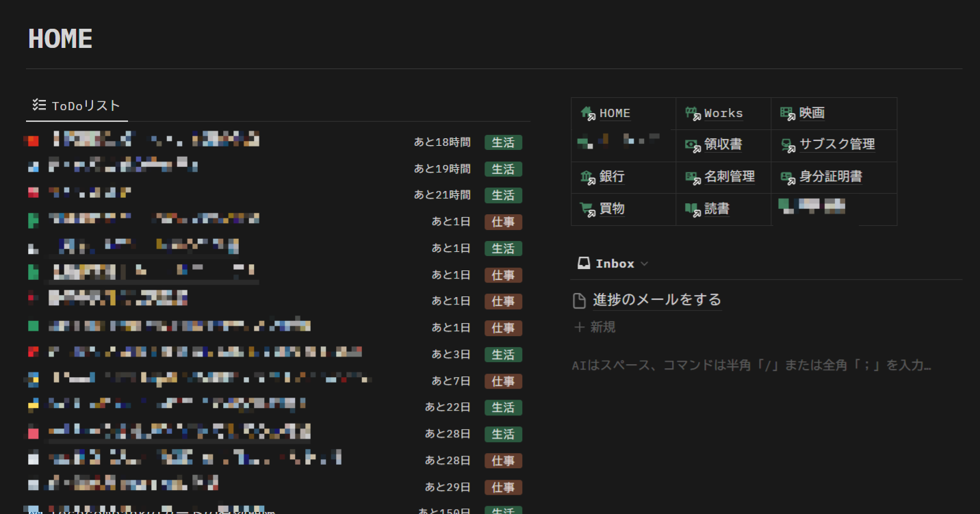Click the HOME page title
This screenshot has height=514, width=980.
coord(60,39)
